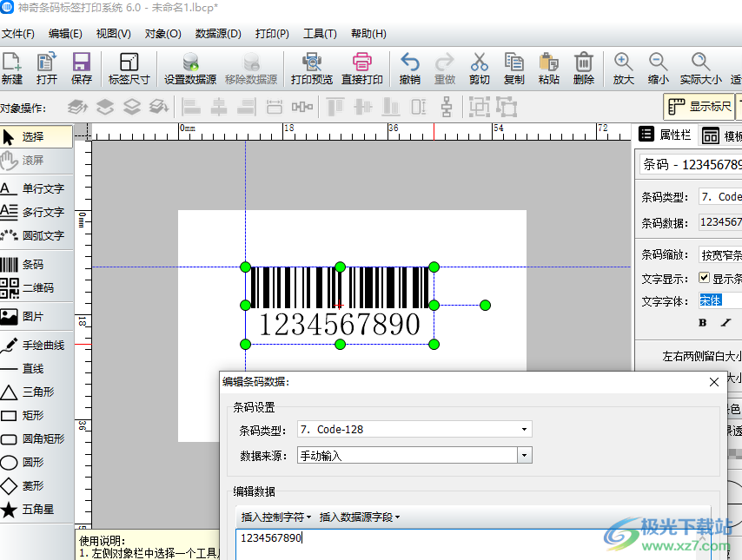
Task: Click the barcode data text area 1234567890
Action: [x=474, y=545]
